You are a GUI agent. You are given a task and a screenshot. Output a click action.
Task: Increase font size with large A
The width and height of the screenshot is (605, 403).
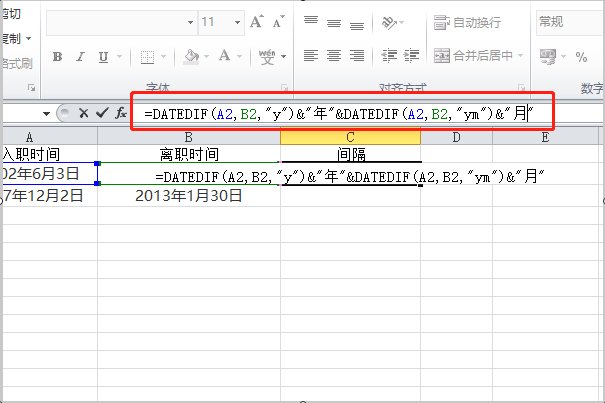(257, 22)
